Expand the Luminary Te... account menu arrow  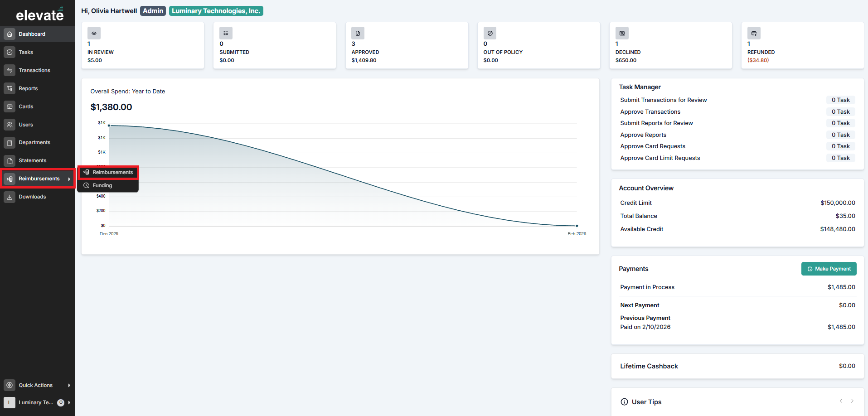pos(69,402)
